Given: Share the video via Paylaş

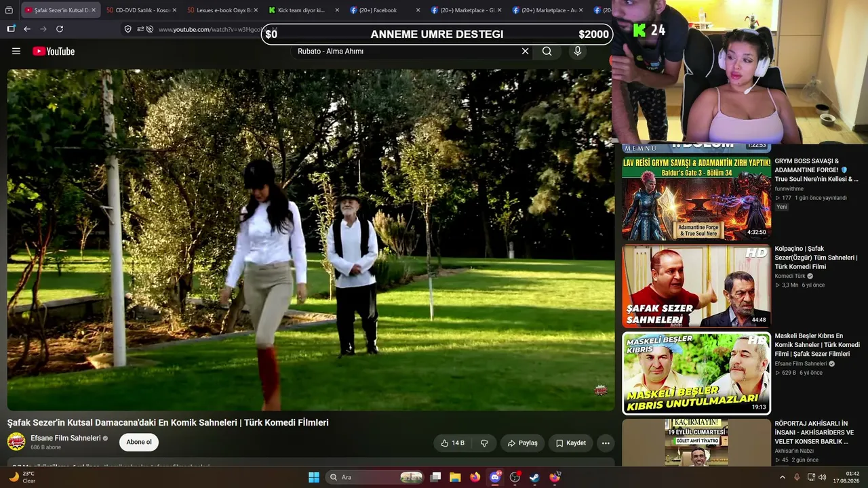Looking at the screenshot, I should click(x=522, y=443).
